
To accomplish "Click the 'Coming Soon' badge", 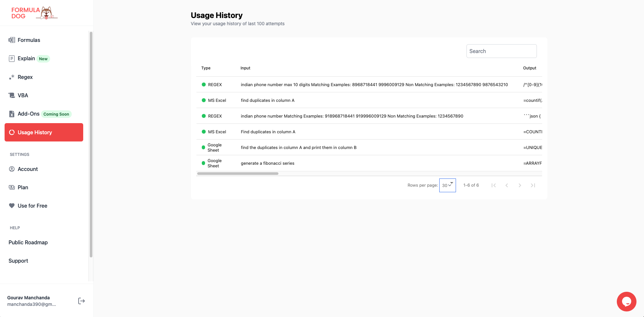I will point(56,114).
